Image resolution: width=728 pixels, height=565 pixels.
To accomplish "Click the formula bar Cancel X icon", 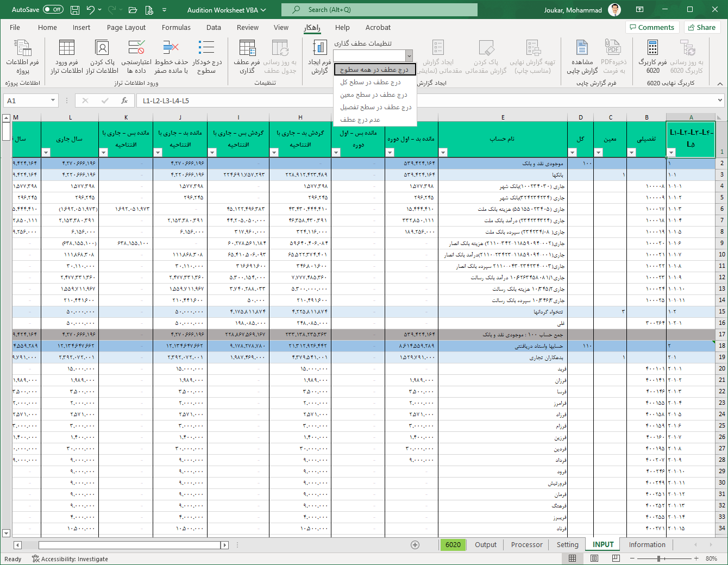I will point(85,101).
